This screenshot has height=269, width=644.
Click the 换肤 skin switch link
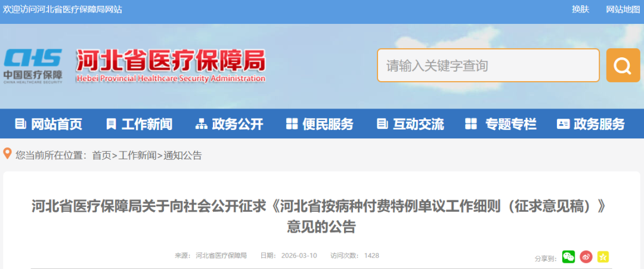click(581, 10)
